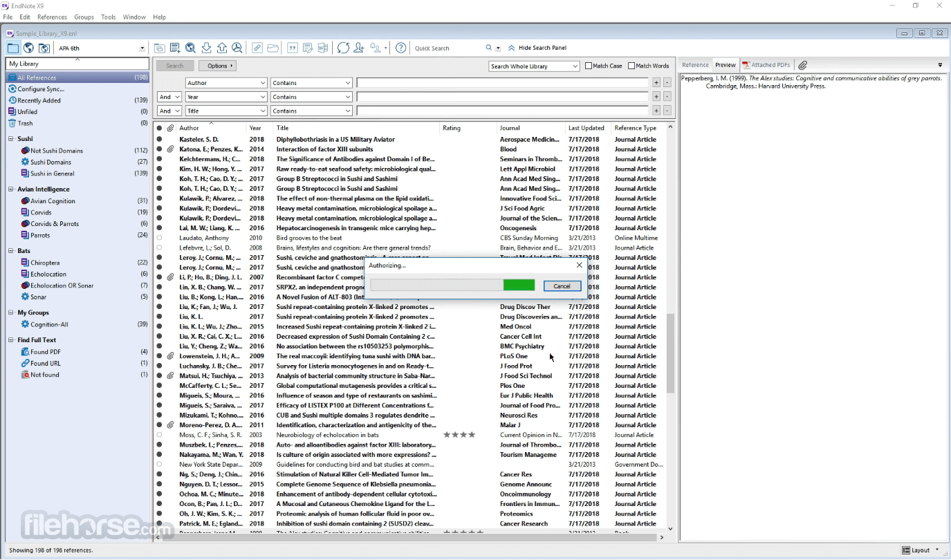This screenshot has height=560, width=951.
Task: Switch to Local Library Mode icon
Action: 13,48
